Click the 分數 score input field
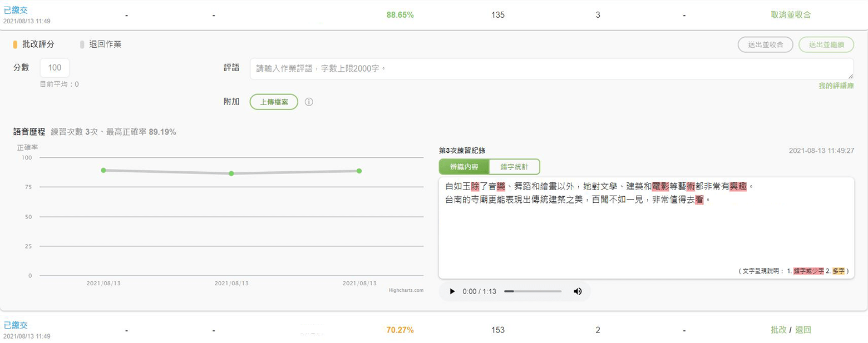The width and height of the screenshot is (868, 343). [55, 68]
